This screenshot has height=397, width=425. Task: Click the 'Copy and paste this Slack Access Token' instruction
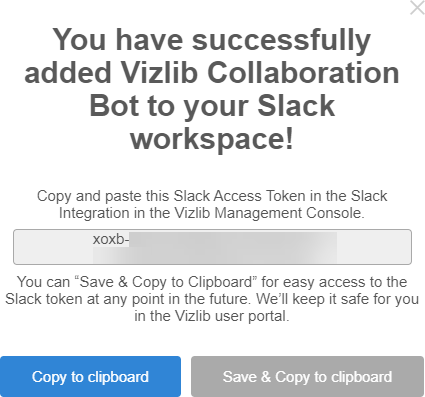coord(212,204)
